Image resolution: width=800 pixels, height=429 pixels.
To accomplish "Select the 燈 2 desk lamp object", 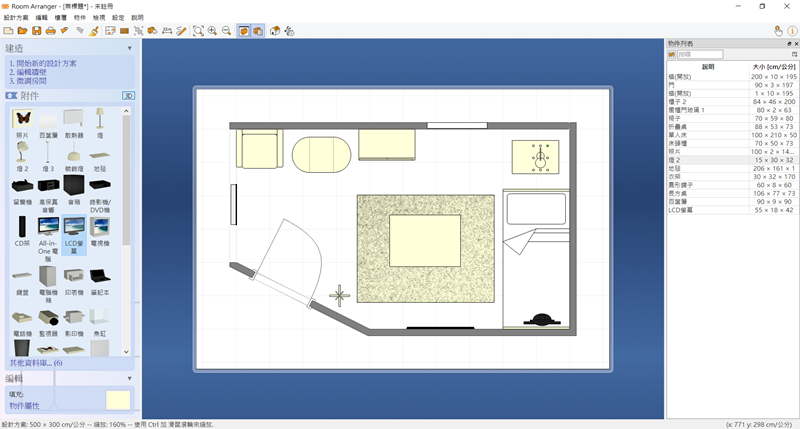I will 22,156.
